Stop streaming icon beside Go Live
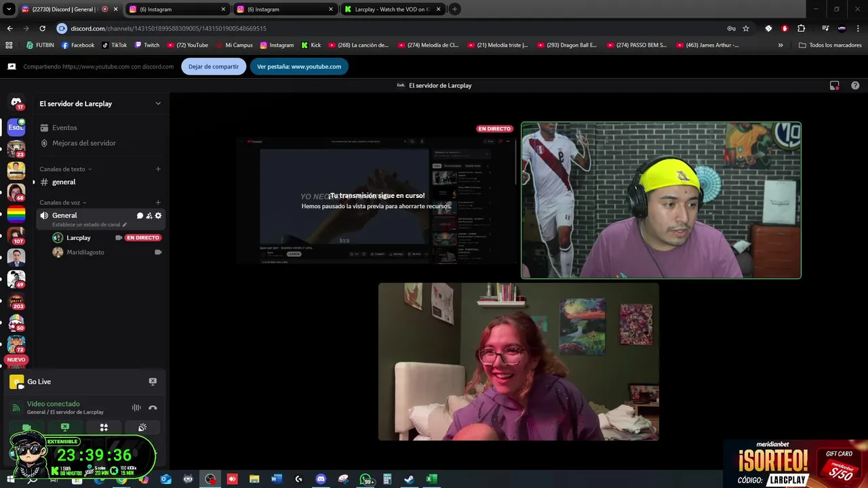868x488 pixels. 153,382
